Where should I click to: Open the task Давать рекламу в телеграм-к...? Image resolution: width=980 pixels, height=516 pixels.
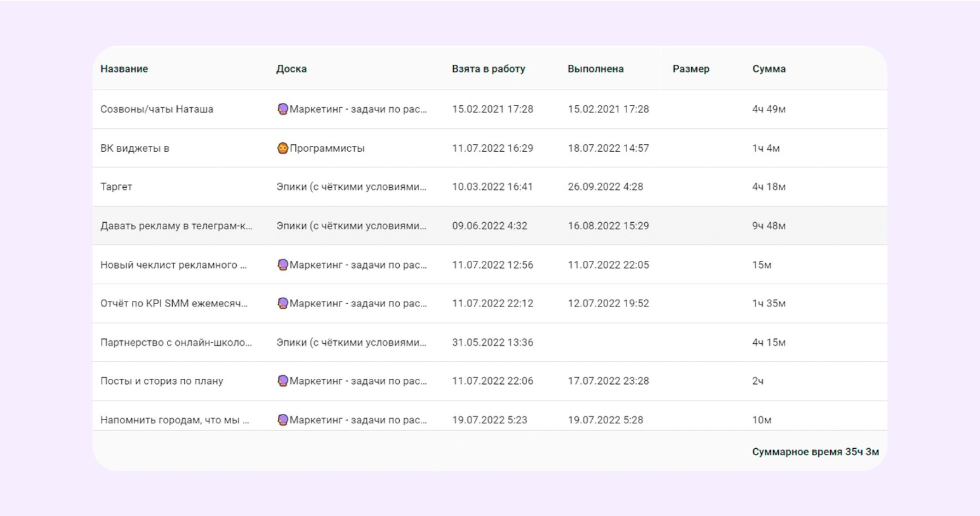(176, 225)
